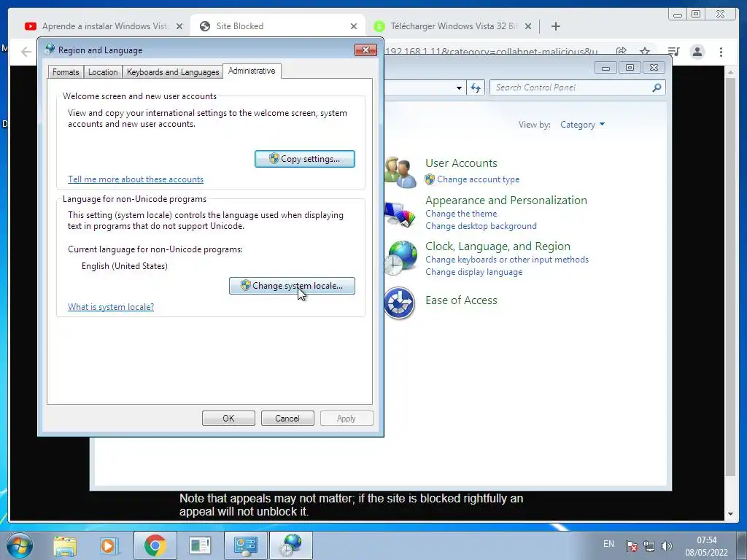The height and width of the screenshot is (560, 747).
Task: Open Chrome three-dot menu
Action: pos(721,52)
